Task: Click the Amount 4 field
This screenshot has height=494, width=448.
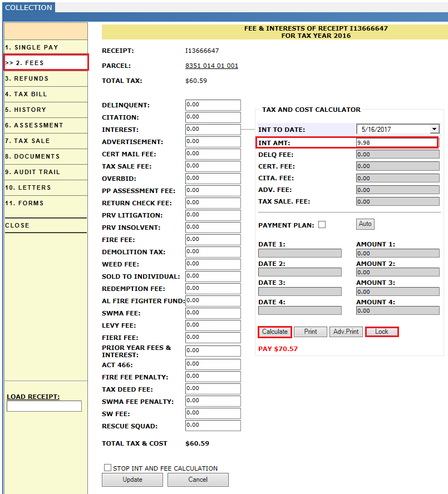Action: [397, 310]
